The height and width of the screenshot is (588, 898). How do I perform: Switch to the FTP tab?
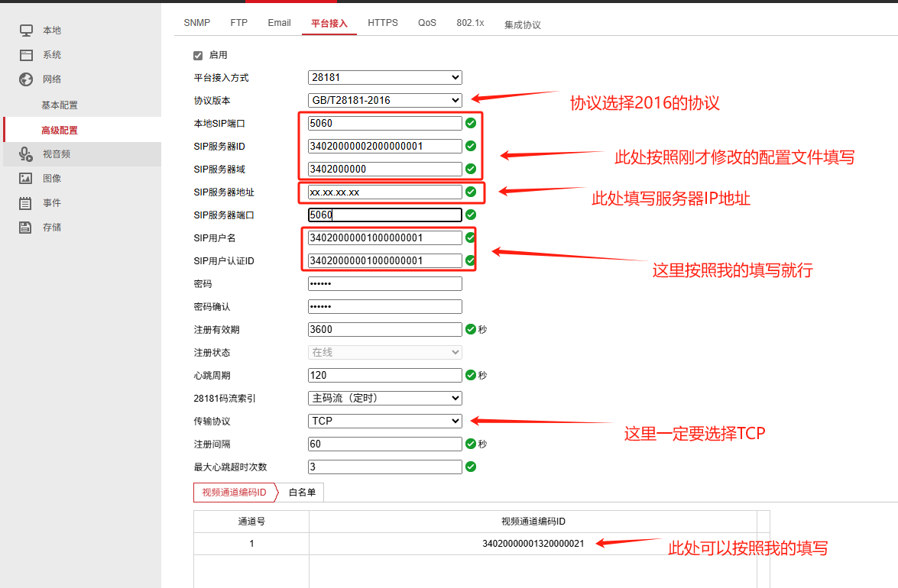click(238, 23)
